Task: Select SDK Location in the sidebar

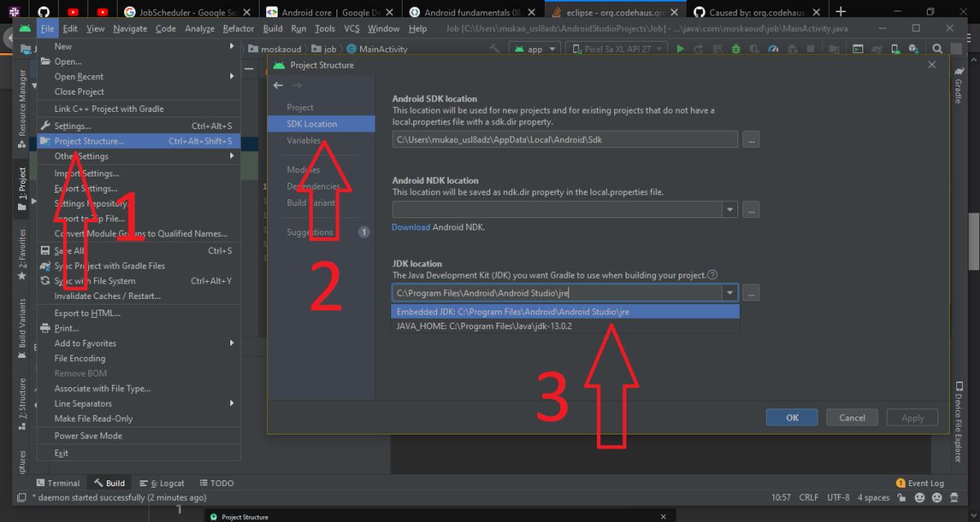Action: (321, 124)
